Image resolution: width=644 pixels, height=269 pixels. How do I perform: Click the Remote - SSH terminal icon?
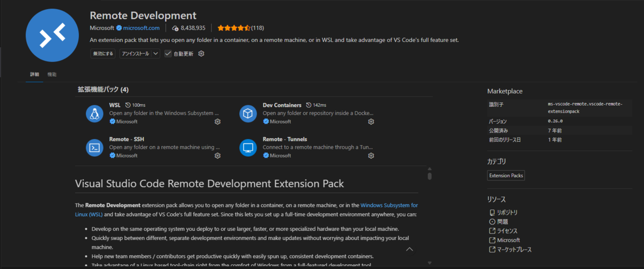click(x=94, y=147)
